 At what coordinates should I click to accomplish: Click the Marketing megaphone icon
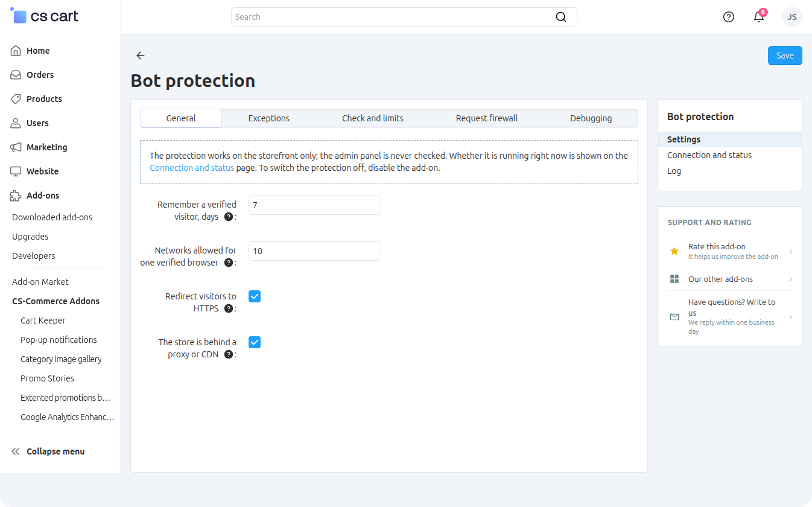pyautogui.click(x=16, y=147)
